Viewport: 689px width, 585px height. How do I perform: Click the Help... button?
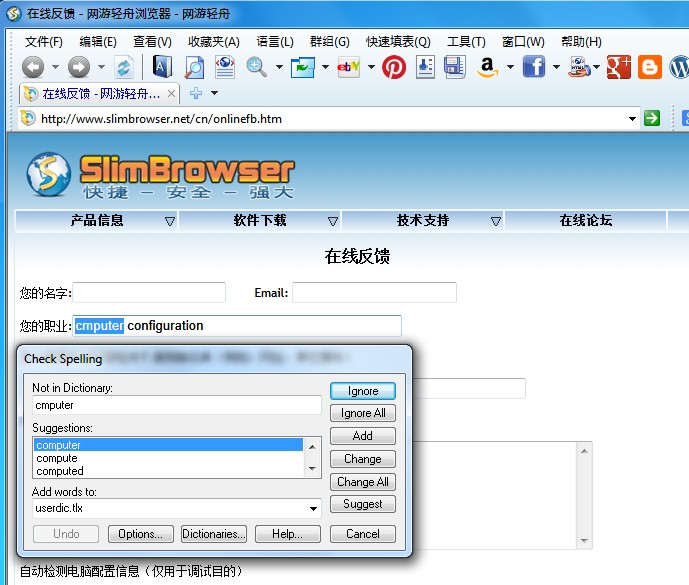tap(287, 534)
